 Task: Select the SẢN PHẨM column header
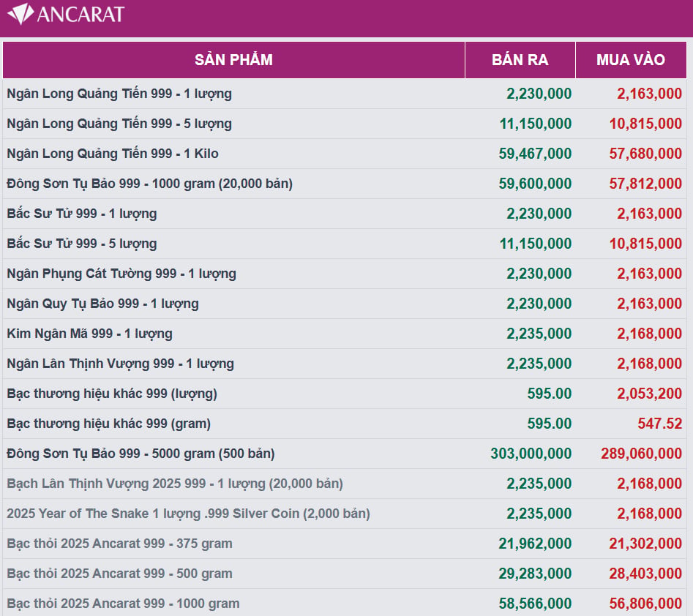(233, 60)
